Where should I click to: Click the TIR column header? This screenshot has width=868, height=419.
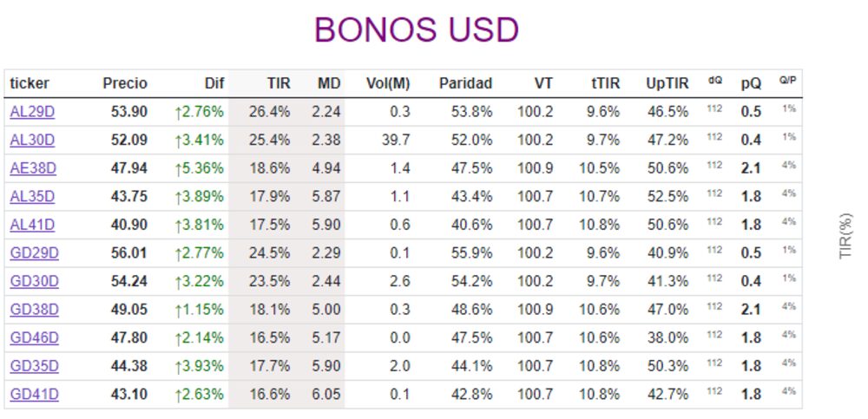(x=278, y=83)
